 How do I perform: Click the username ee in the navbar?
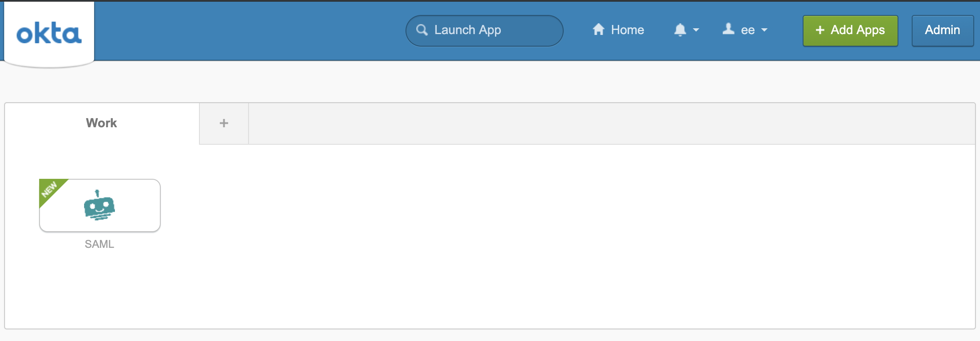click(747, 30)
